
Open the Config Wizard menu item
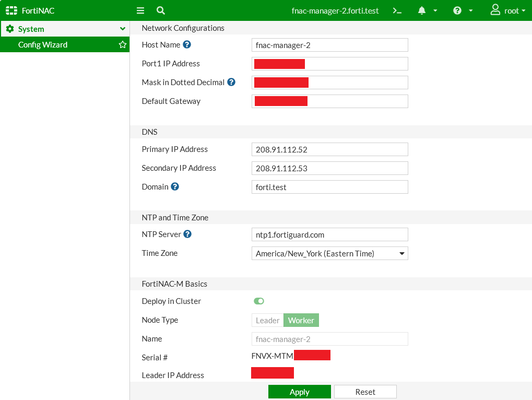coord(65,44)
